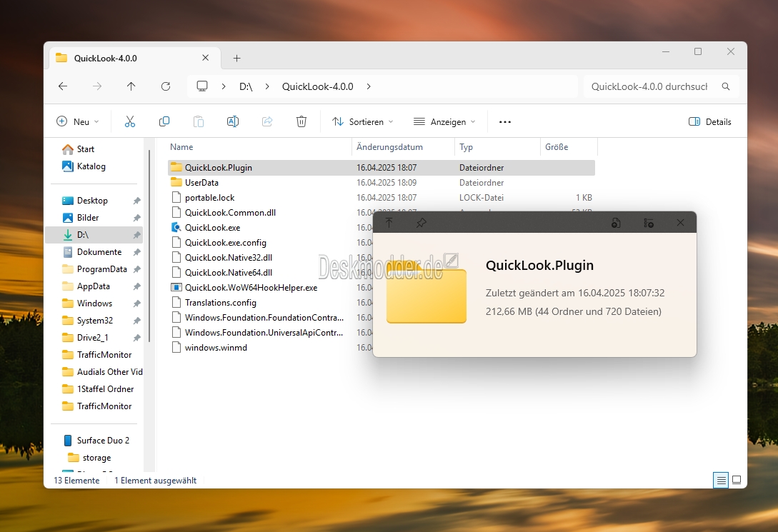Click the Cut scissors icon

click(x=130, y=121)
